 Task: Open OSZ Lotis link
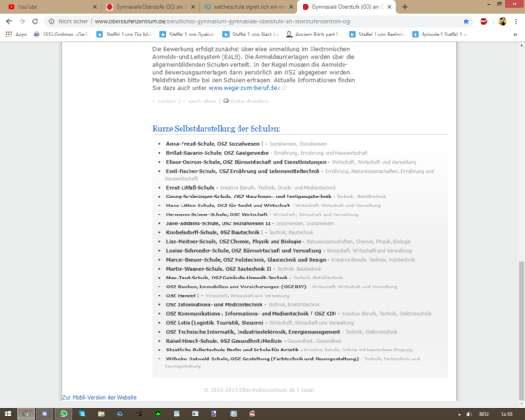[214, 323]
